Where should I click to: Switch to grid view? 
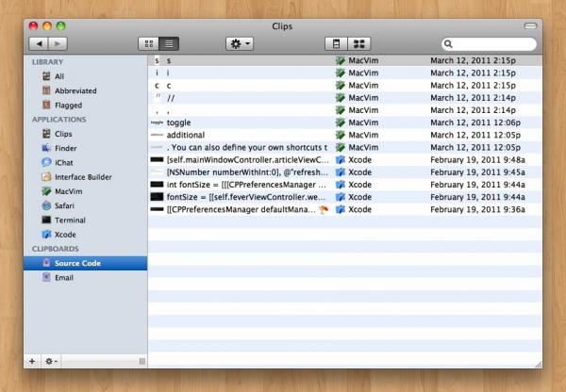coord(148,44)
